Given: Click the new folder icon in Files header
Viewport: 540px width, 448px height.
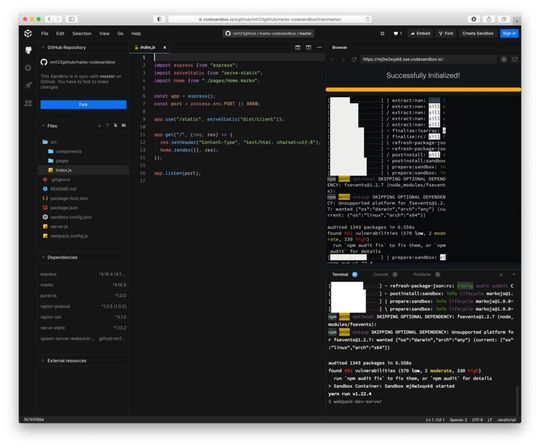Looking at the screenshot, I should tap(123, 126).
